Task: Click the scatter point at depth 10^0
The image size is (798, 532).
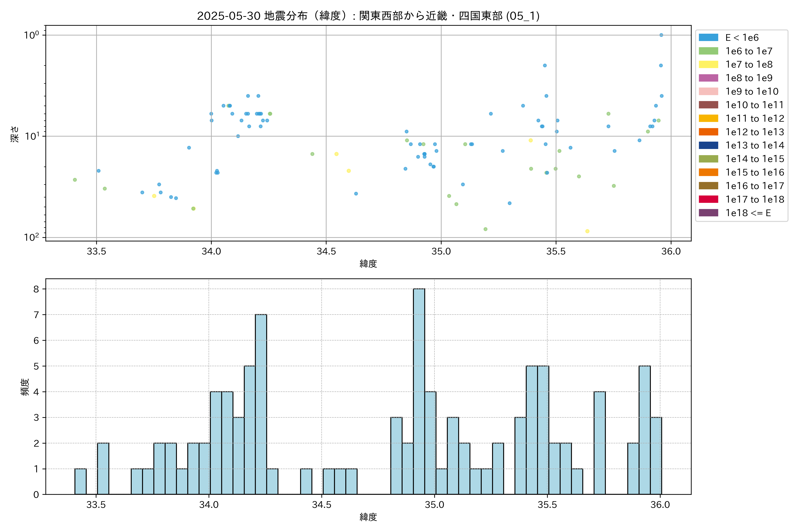Action: pos(661,35)
